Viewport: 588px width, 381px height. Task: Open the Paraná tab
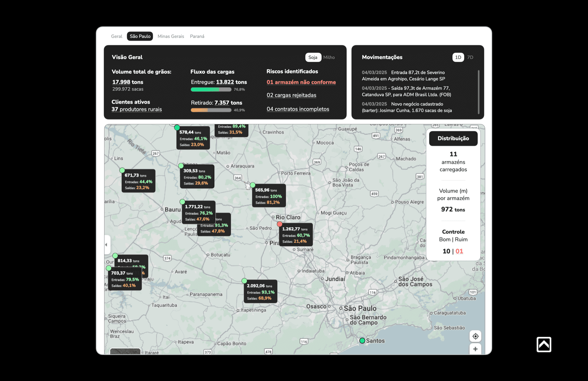click(x=197, y=36)
